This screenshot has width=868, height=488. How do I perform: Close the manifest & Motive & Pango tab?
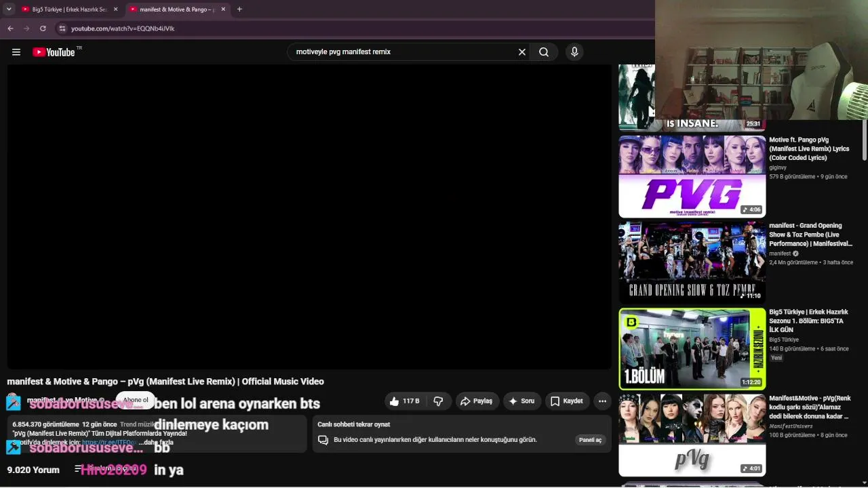(x=224, y=9)
